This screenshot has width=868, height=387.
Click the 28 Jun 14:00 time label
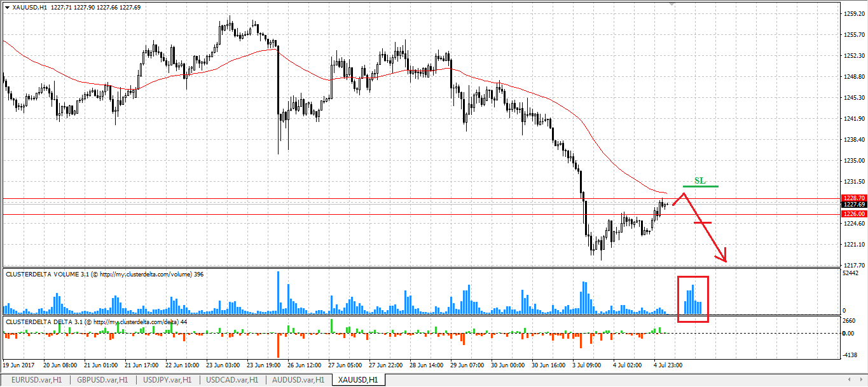click(x=427, y=366)
